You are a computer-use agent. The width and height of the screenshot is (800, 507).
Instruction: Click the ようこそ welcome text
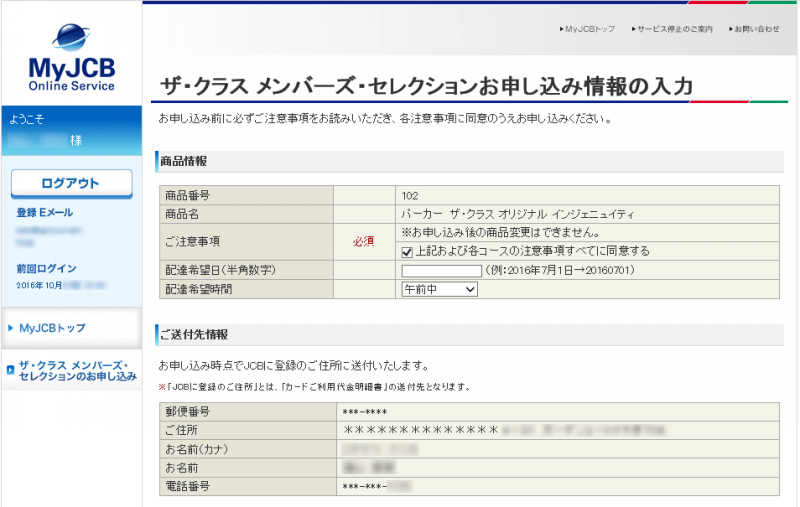(27, 119)
